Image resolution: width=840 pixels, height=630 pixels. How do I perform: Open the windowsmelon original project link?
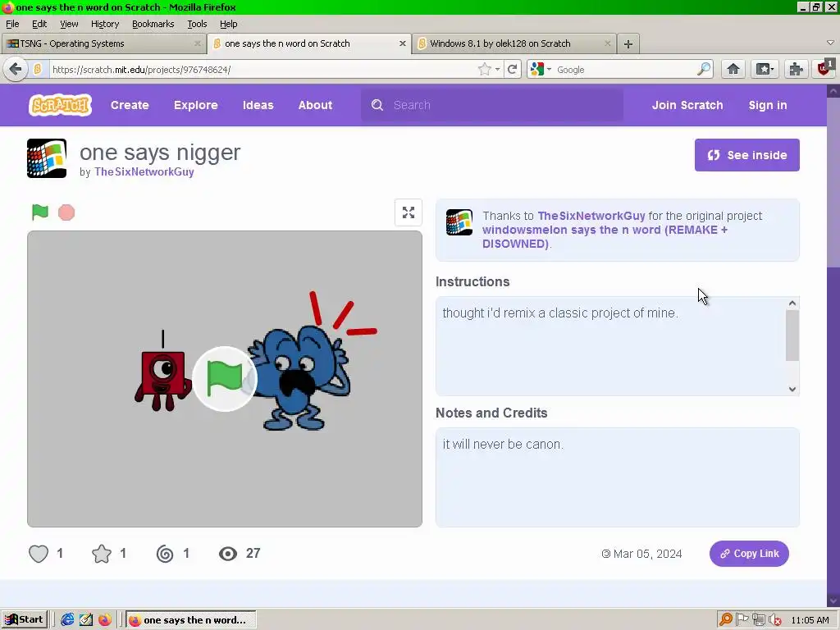pos(605,237)
